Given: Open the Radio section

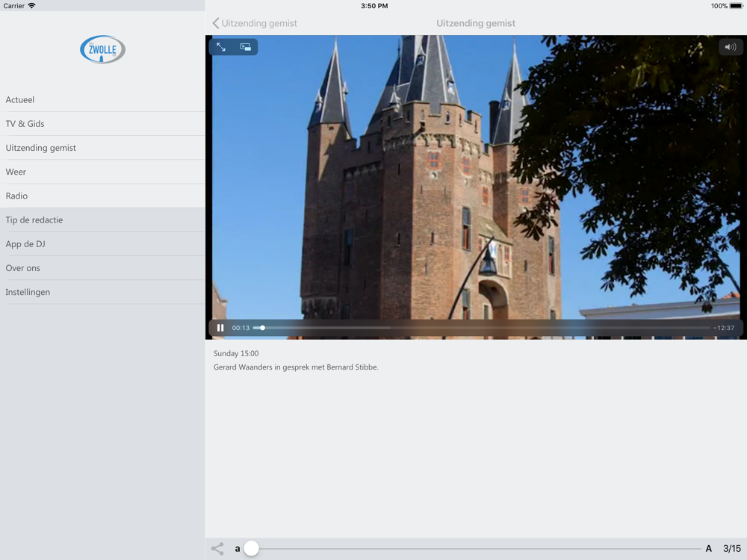Looking at the screenshot, I should 102,196.
